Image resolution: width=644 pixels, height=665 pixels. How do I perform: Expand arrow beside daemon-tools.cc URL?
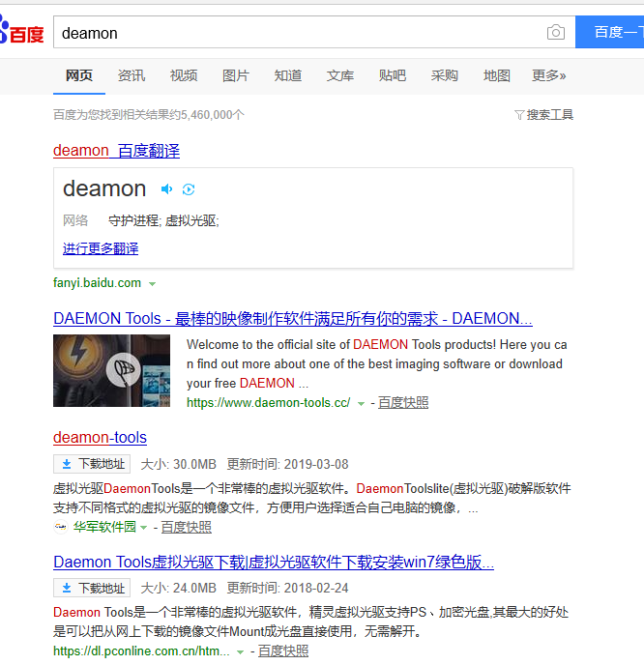point(361,403)
